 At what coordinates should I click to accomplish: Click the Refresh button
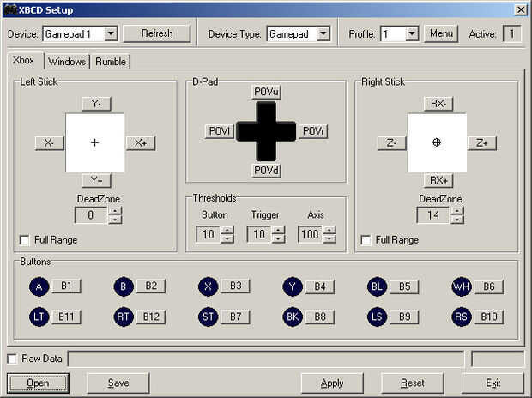point(157,33)
